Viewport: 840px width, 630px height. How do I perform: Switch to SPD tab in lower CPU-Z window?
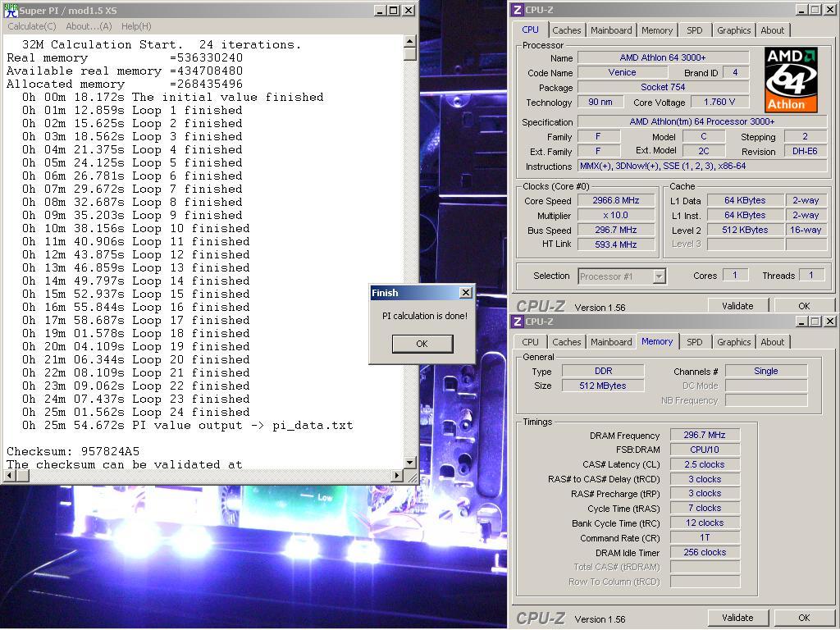(x=694, y=342)
